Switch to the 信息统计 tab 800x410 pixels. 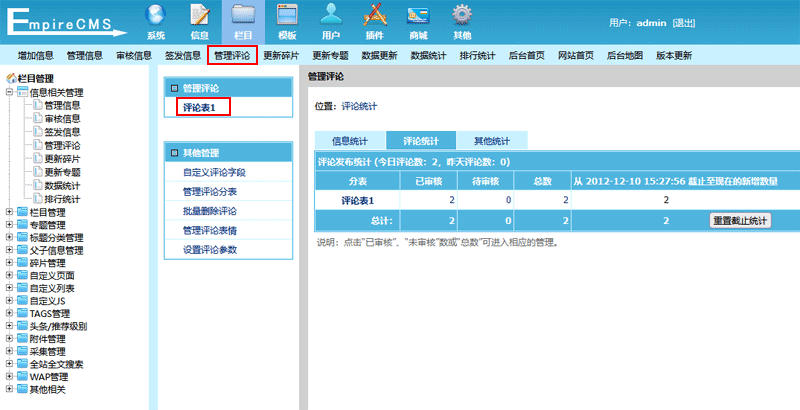click(x=350, y=141)
